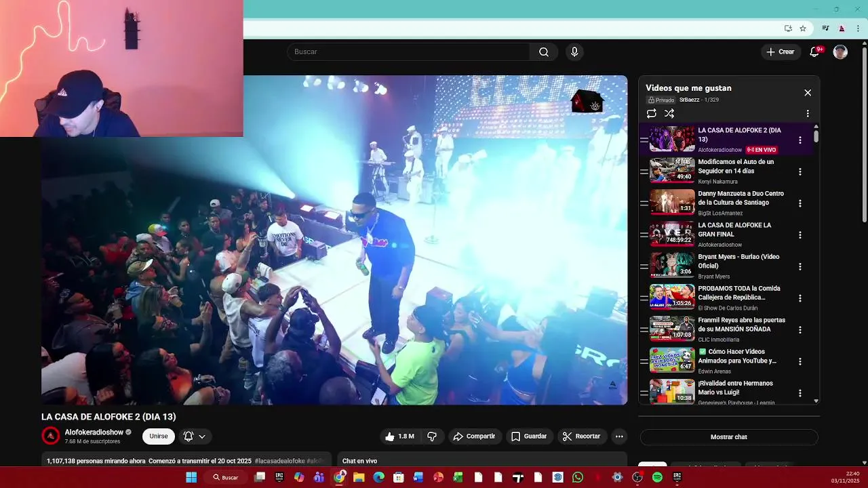Play Modificamos el Auto de un Seguidor video
The width and height of the screenshot is (868, 488).
pyautogui.click(x=672, y=171)
